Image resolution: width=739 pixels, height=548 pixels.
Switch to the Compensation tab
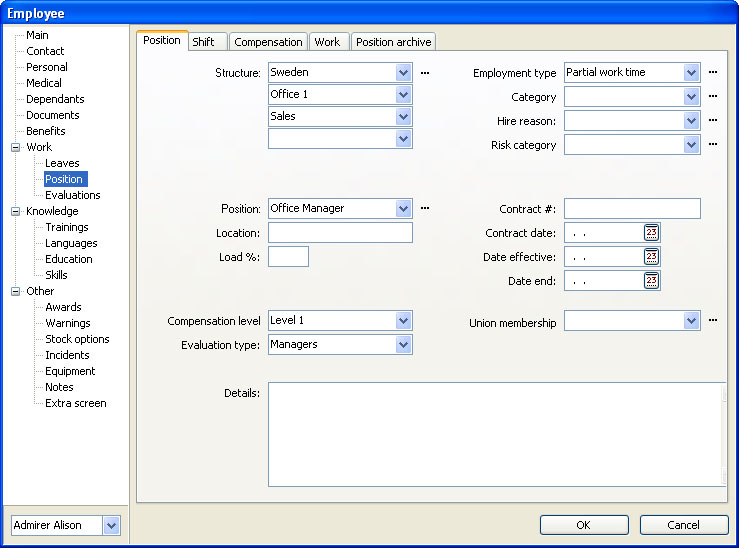[x=268, y=42]
